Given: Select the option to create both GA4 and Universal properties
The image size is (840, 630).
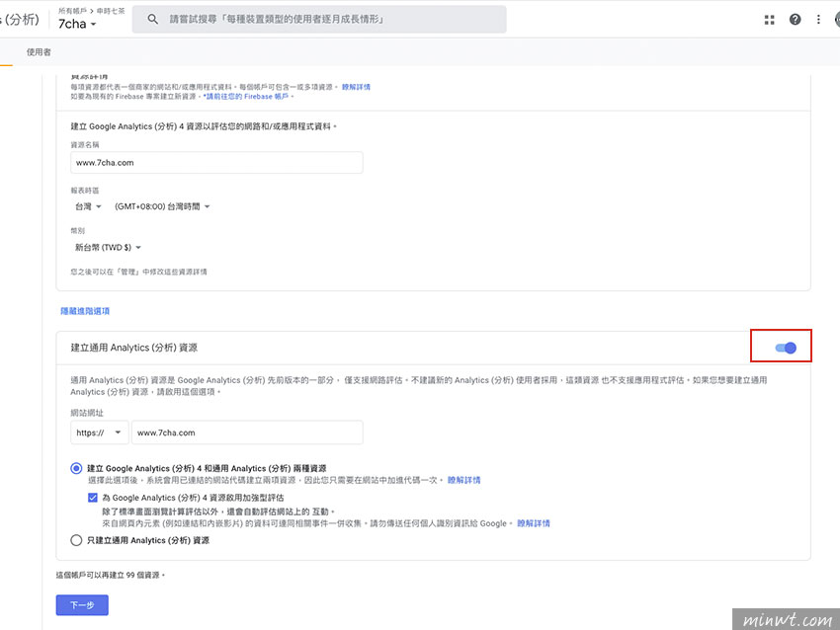Looking at the screenshot, I should 76,468.
